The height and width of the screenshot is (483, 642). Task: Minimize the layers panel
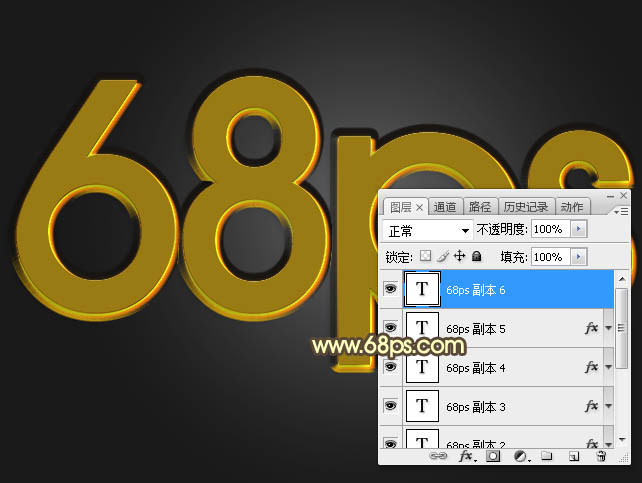pos(610,196)
